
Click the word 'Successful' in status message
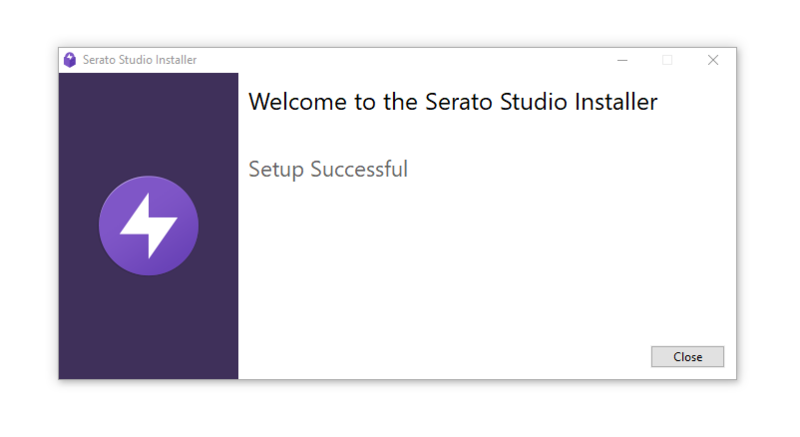(x=359, y=169)
